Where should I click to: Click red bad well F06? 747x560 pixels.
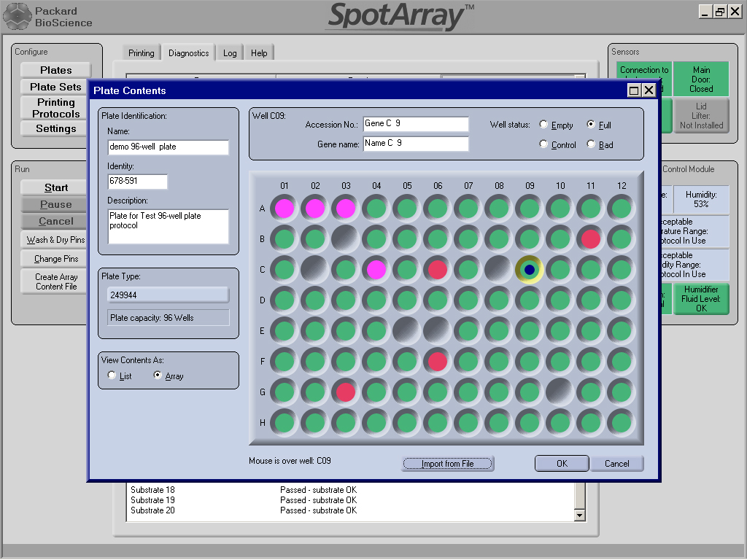pyautogui.click(x=438, y=362)
